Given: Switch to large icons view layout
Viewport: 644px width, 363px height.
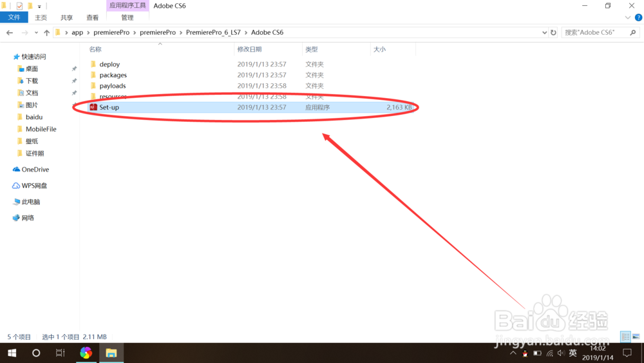Looking at the screenshot, I should pyautogui.click(x=636, y=337).
